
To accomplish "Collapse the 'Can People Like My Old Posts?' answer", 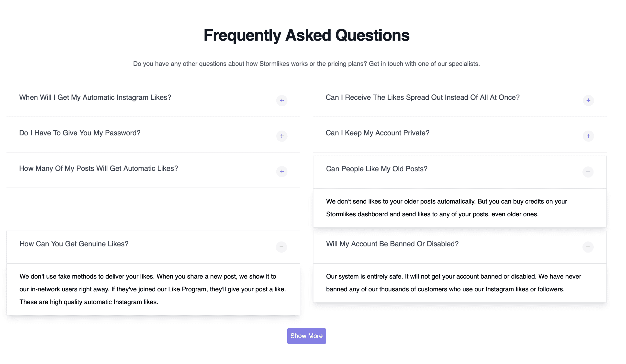I will coord(588,172).
